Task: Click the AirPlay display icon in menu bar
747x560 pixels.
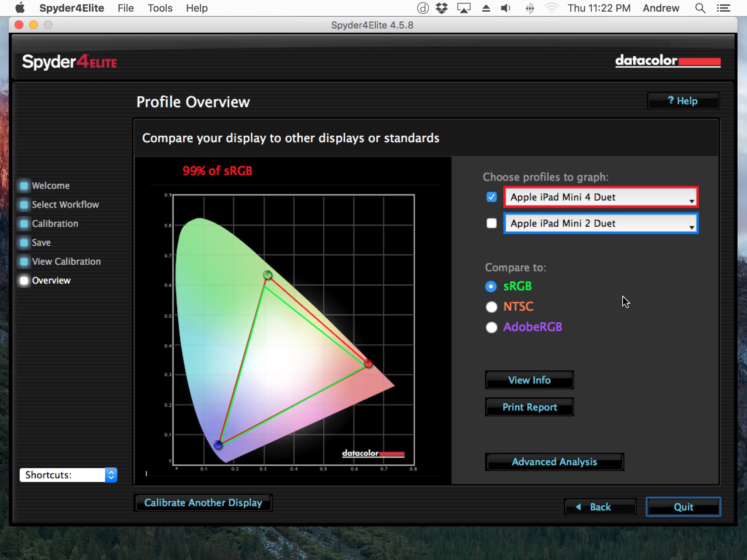Action: (464, 8)
